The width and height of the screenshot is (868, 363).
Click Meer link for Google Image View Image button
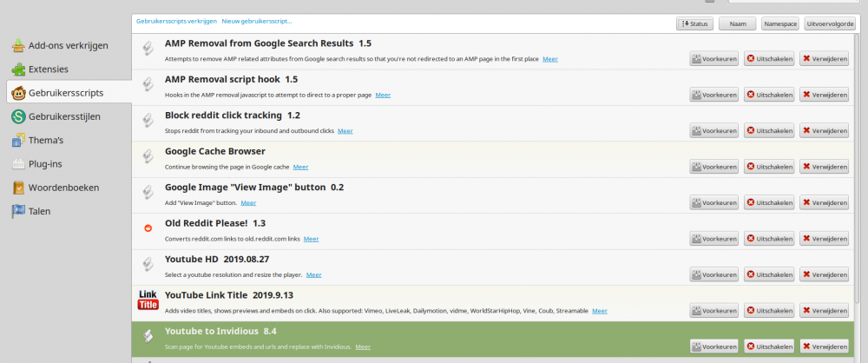[x=248, y=203]
